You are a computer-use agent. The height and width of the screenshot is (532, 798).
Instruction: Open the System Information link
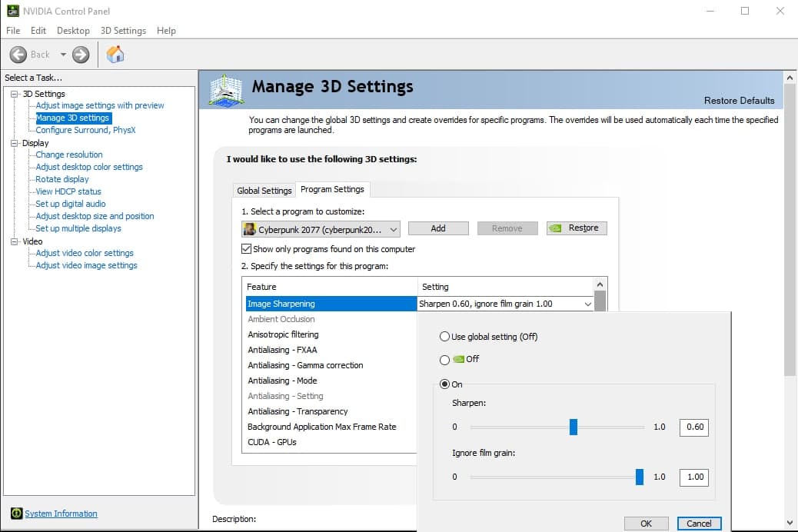(x=61, y=514)
